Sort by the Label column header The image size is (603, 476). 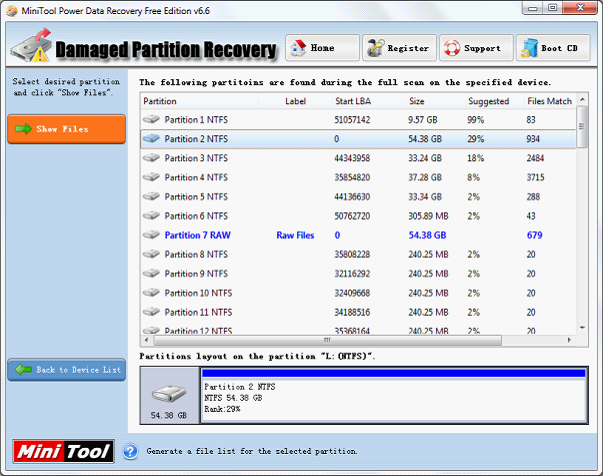pos(295,101)
